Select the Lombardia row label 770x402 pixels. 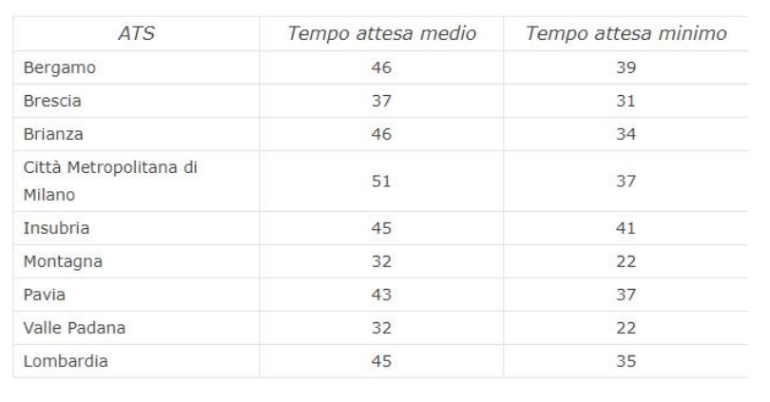(62, 361)
